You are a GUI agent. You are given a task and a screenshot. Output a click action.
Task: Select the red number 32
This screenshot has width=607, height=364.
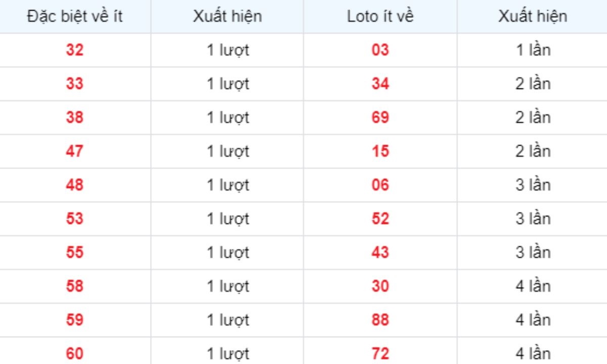coord(75,50)
